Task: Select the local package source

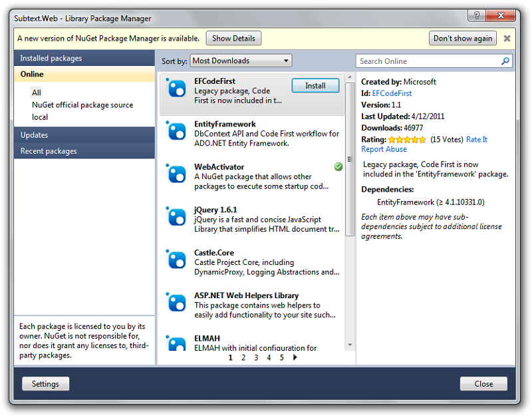Action: click(x=41, y=117)
